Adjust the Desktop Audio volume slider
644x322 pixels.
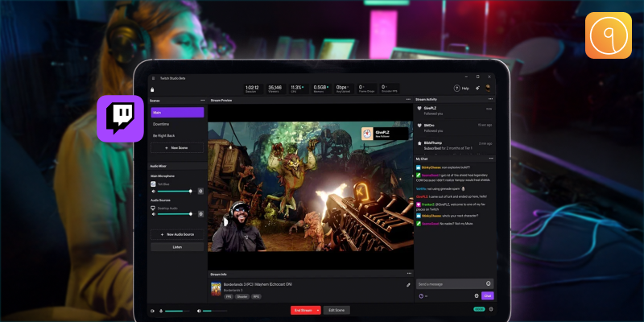175,214
